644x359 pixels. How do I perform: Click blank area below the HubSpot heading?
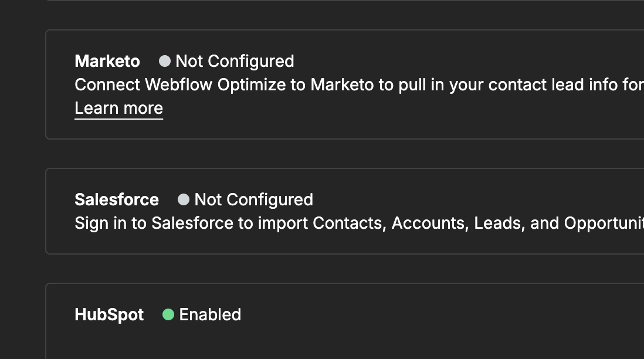point(235,343)
